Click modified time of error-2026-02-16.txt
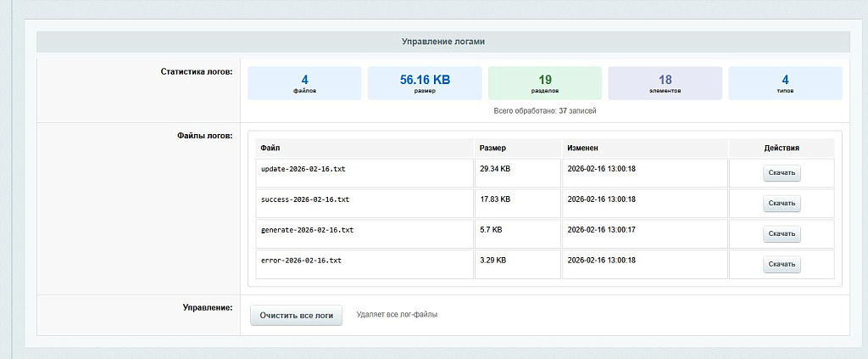The width and height of the screenshot is (868, 359). [601, 260]
